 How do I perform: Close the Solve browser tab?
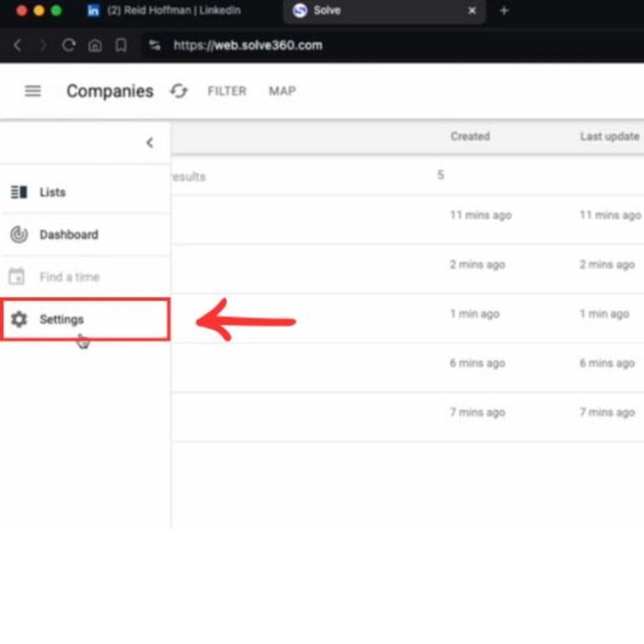coord(472,10)
